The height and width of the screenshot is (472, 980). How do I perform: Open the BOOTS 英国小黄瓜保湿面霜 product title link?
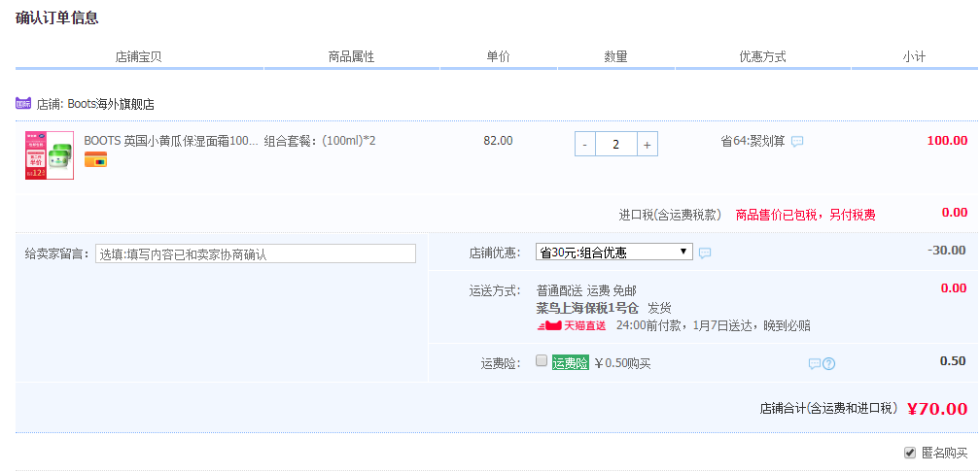pyautogui.click(x=171, y=141)
